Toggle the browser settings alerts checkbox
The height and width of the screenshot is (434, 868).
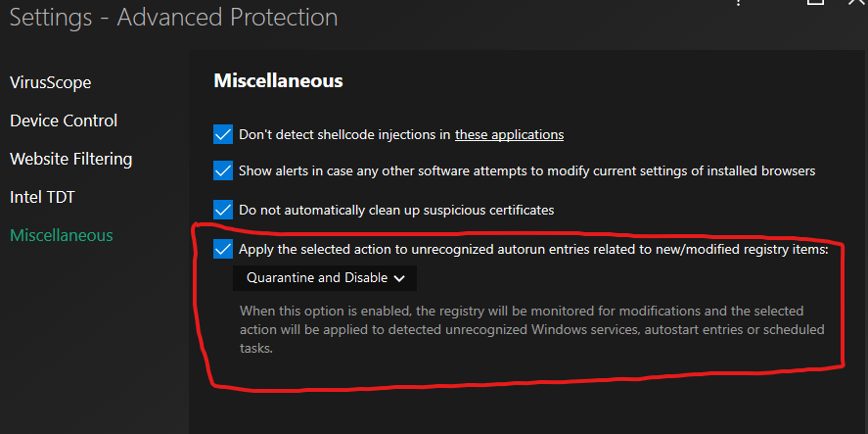(223, 170)
